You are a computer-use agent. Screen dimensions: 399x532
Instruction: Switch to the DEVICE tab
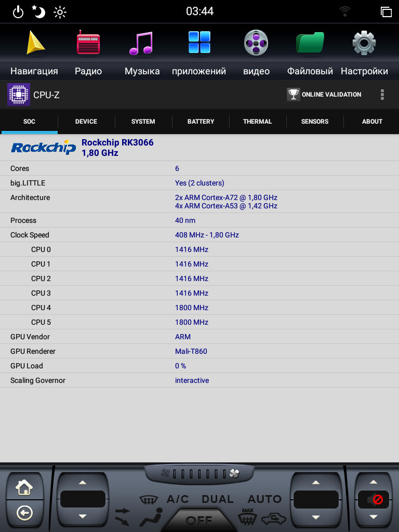click(86, 122)
